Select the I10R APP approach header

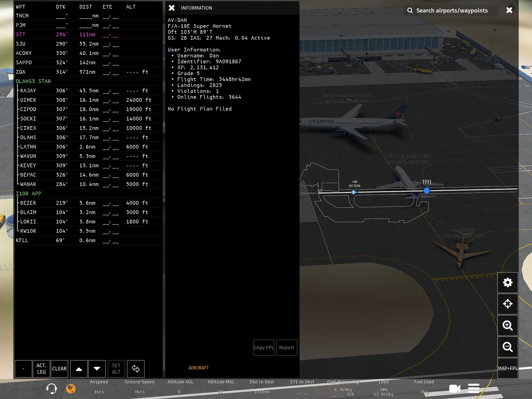pyautogui.click(x=29, y=193)
